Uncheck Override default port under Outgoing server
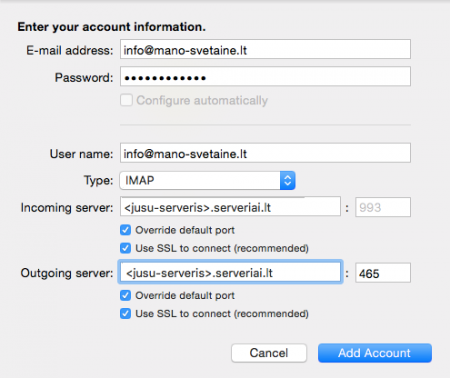Viewport: 450px width, 378px height. click(126, 295)
